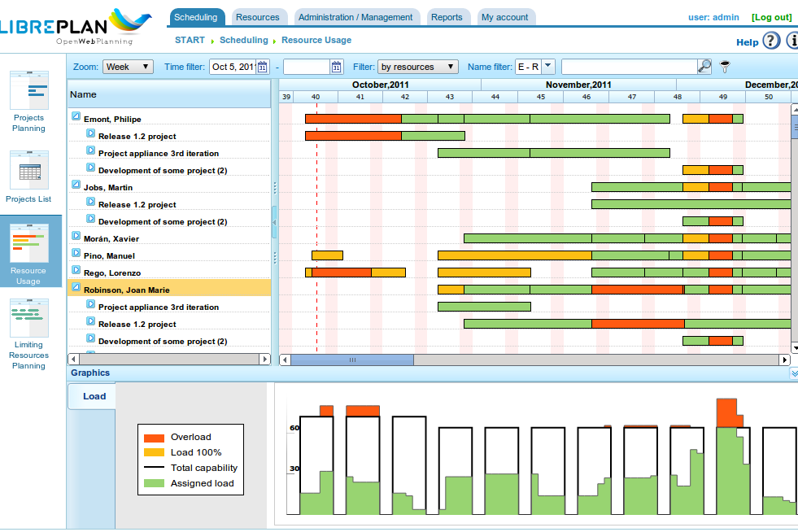Click the funnel filter apply icon
Image resolution: width=798 pixels, height=532 pixels.
click(x=725, y=66)
